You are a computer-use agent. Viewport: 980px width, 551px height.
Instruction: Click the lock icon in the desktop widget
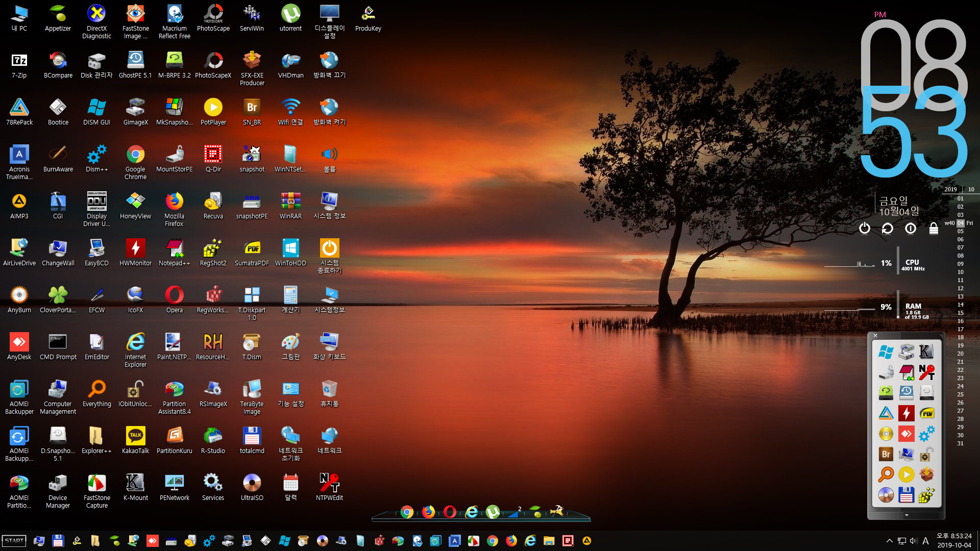(x=934, y=228)
